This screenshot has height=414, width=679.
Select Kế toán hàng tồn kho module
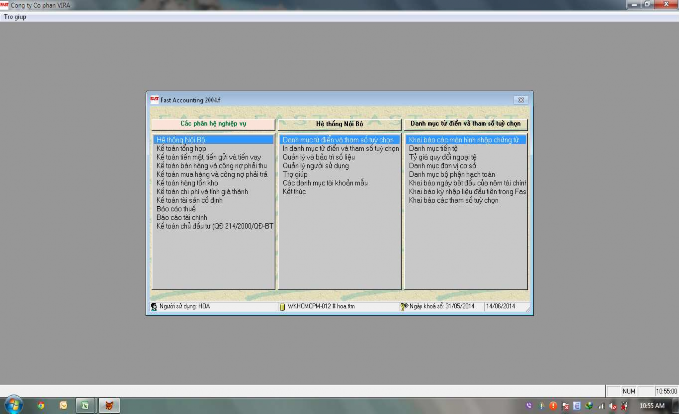[188, 185]
